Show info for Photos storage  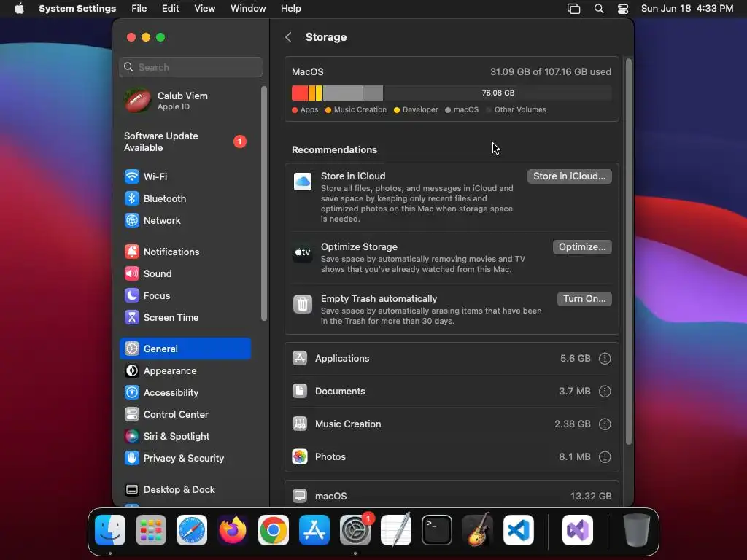605,457
